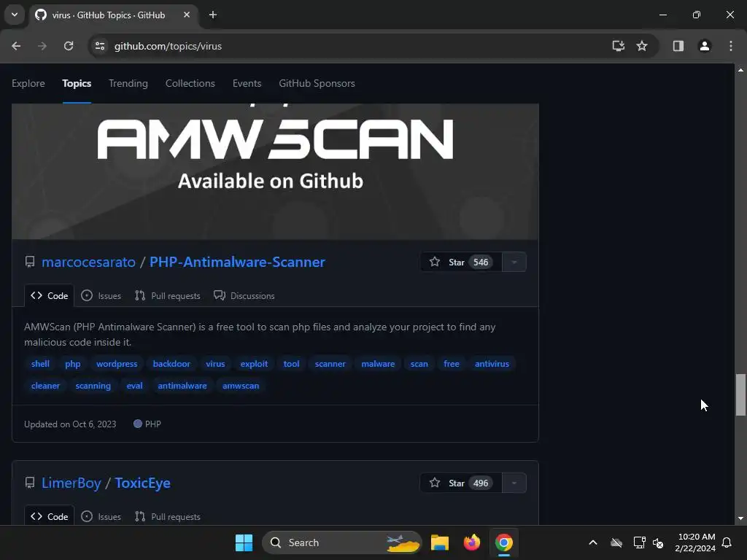
Task: Open the Chrome profile icon
Action: pos(704,46)
